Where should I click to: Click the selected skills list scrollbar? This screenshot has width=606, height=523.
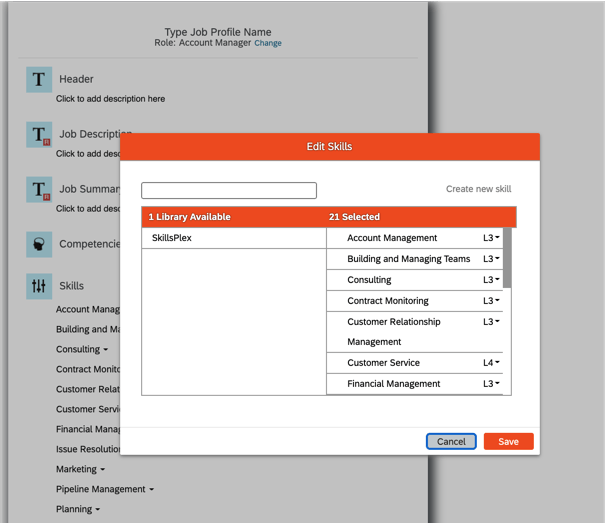(x=507, y=258)
